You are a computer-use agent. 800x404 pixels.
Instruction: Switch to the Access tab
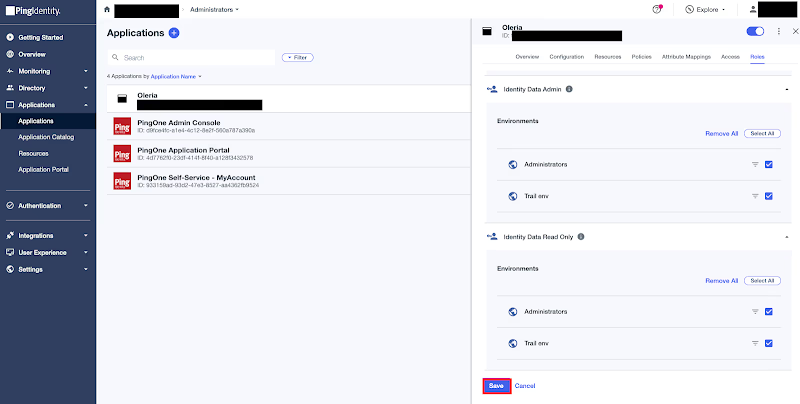tap(730, 57)
